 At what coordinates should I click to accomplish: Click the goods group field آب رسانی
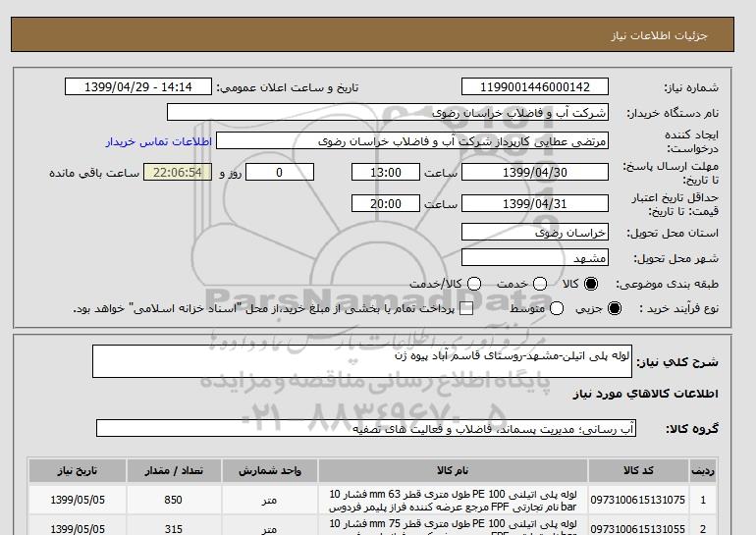366,428
